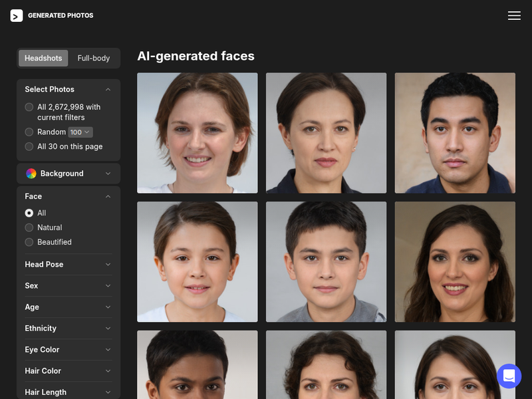
Task: Click the Generated Photos logo icon
Action: [x=16, y=15]
